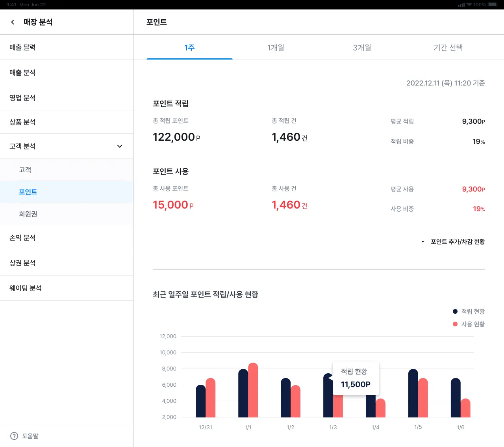The image size is (504, 447).
Task: Click the 포인트 사용 section heading
Action: click(170, 171)
